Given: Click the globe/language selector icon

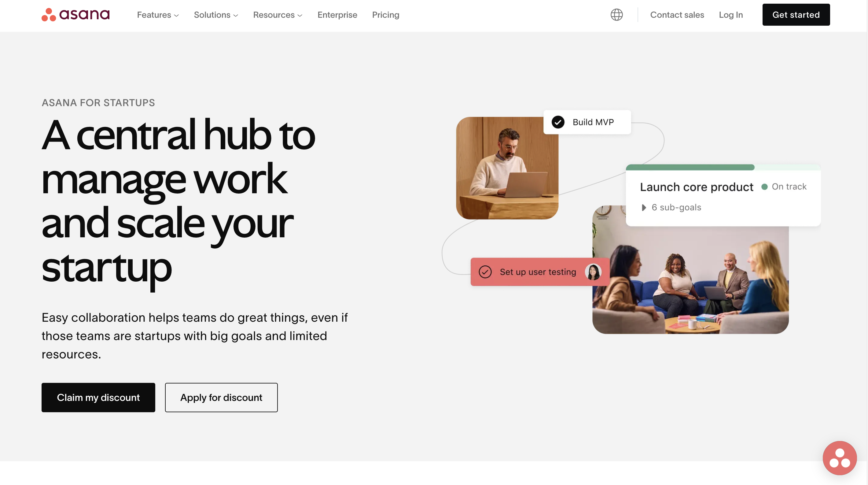Looking at the screenshot, I should pyautogui.click(x=616, y=14).
